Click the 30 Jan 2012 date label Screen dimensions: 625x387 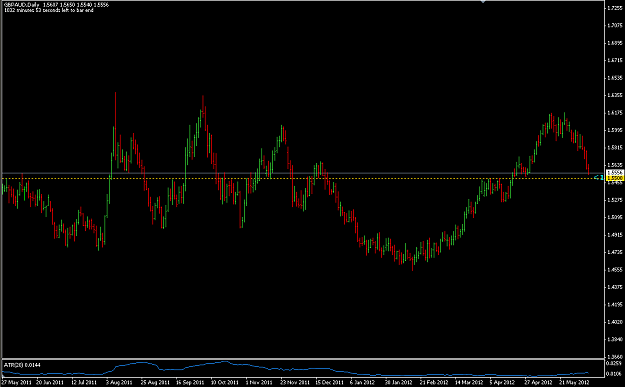[399, 382]
